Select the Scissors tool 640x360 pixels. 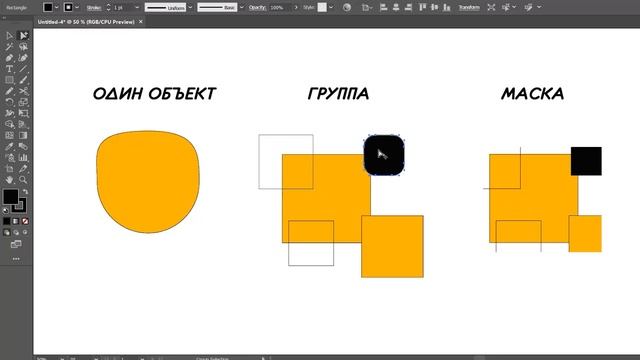(23, 91)
